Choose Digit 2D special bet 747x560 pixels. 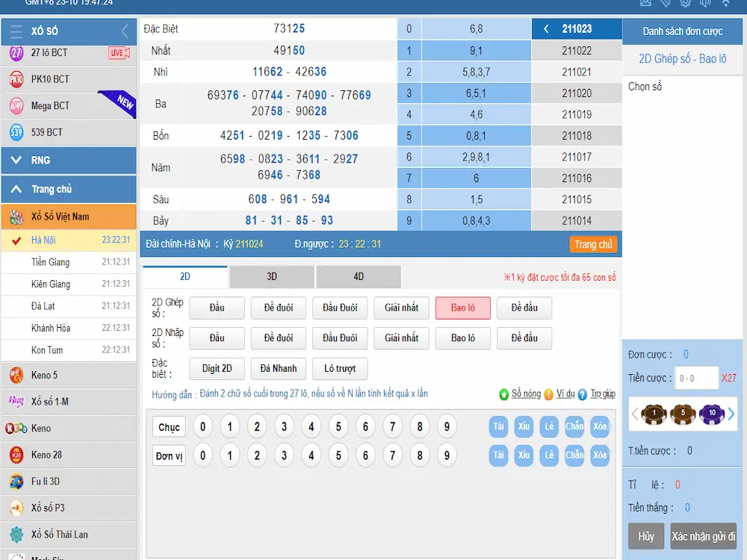point(217,369)
